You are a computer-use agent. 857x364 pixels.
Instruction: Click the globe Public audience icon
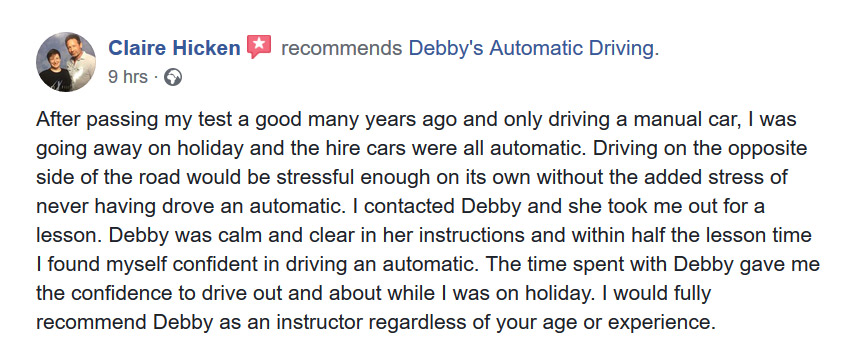point(173,77)
